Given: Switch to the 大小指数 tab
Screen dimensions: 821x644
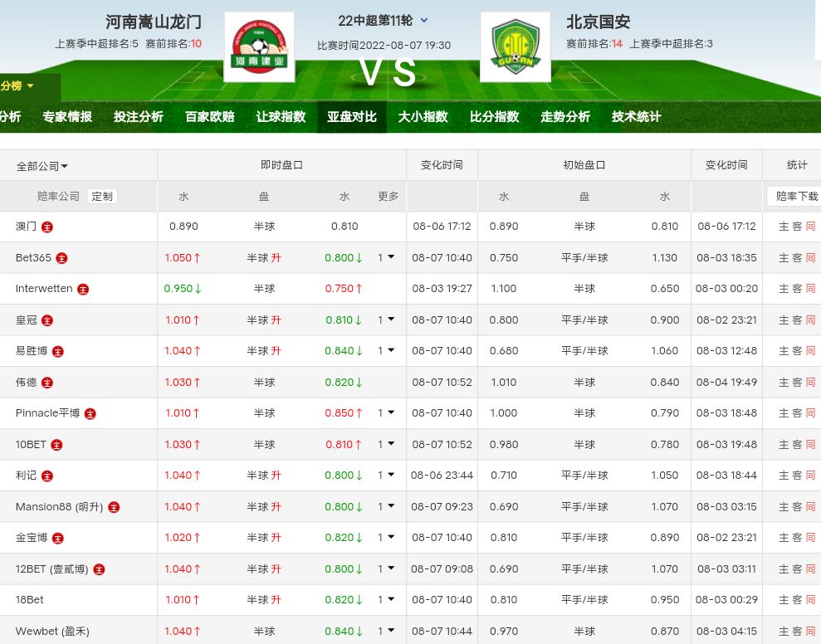Looking at the screenshot, I should [x=423, y=117].
